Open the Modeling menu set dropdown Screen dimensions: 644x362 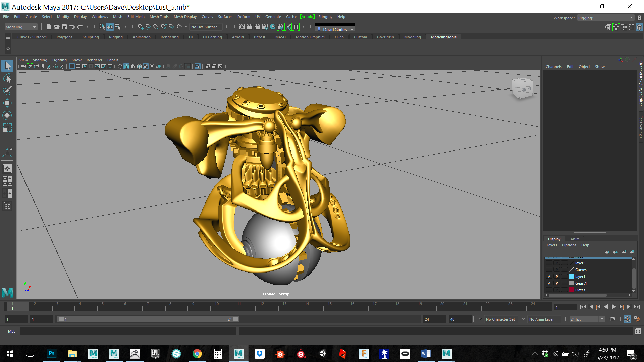(21, 27)
